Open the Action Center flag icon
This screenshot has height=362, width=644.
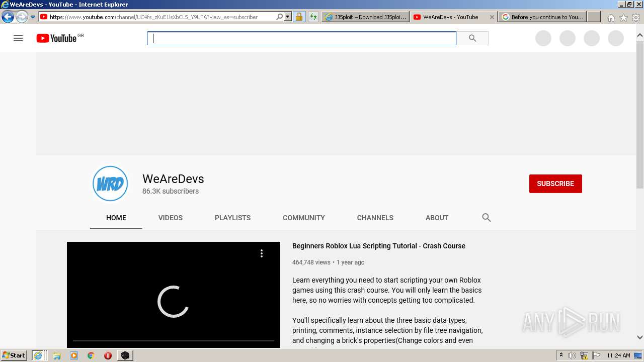596,355
